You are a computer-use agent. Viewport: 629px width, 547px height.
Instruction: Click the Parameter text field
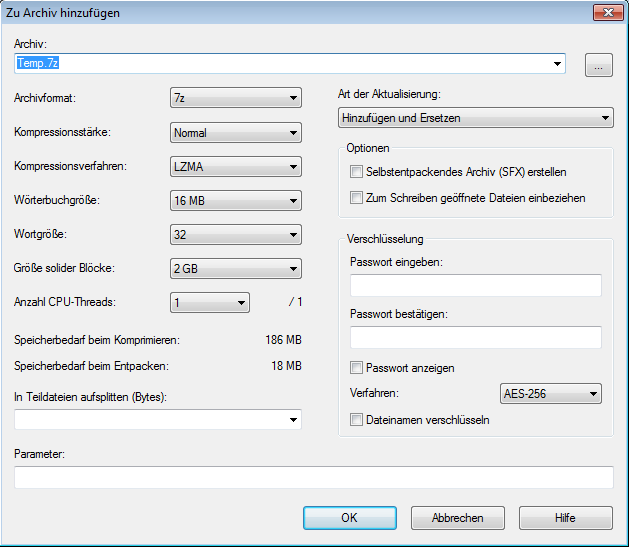click(313, 478)
